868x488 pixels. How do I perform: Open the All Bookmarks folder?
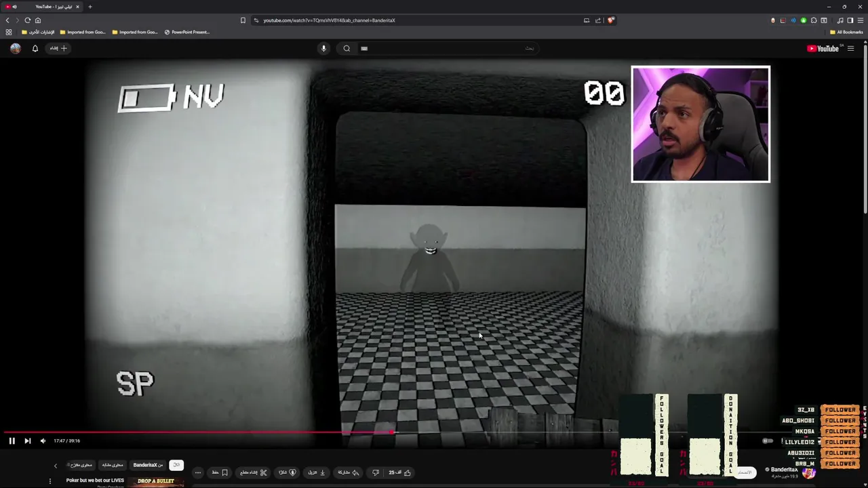pyautogui.click(x=846, y=32)
